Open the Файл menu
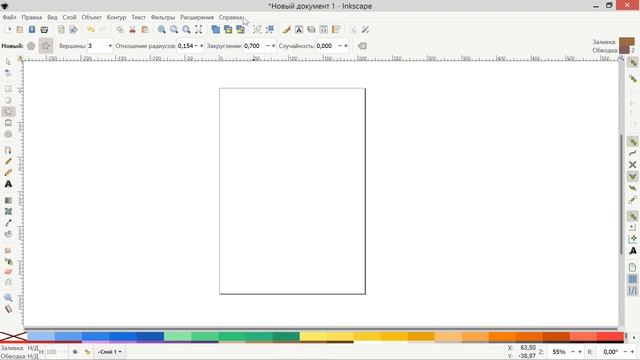Image resolution: width=640 pixels, height=360 pixels. (9, 17)
